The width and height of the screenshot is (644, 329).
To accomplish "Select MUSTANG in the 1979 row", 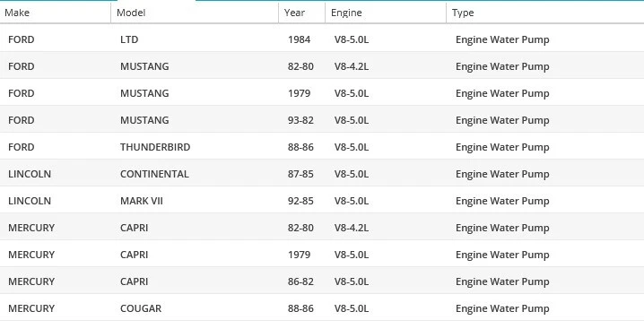I will (144, 93).
